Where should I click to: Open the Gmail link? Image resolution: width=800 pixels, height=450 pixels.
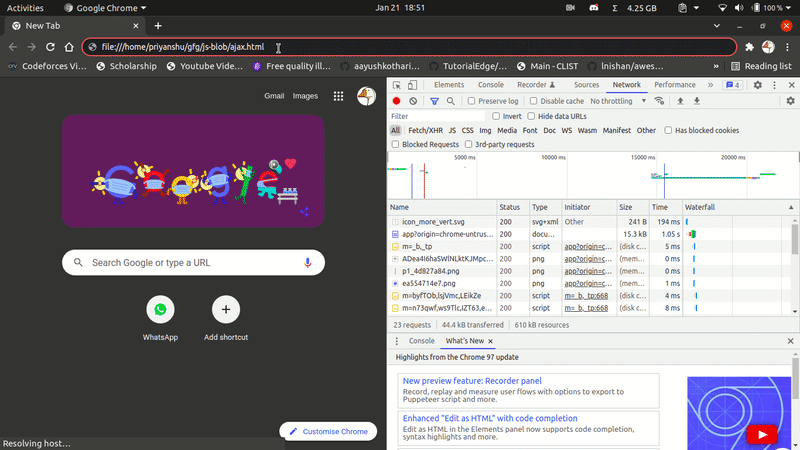(274, 96)
